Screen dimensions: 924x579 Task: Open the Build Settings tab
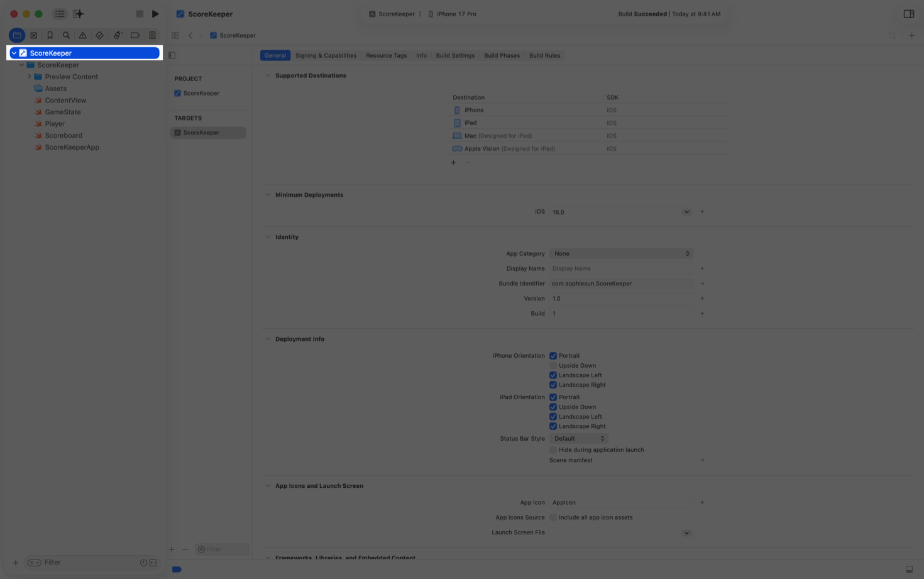click(x=455, y=55)
